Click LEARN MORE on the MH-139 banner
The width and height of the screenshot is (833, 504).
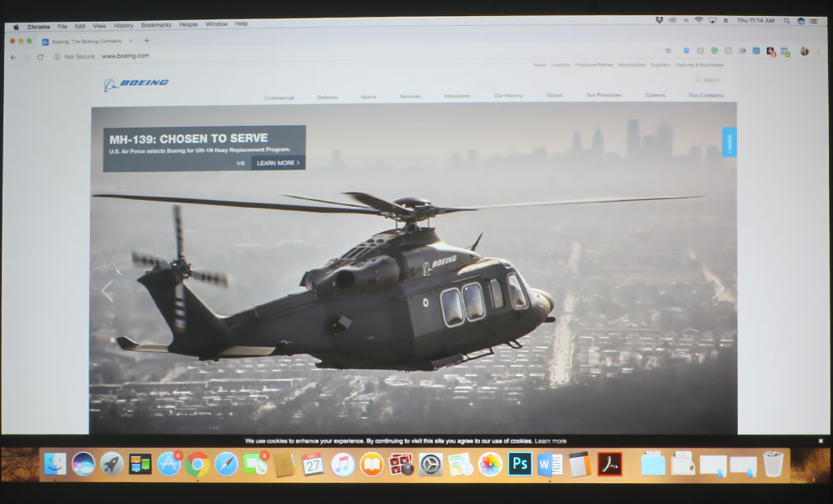click(278, 163)
